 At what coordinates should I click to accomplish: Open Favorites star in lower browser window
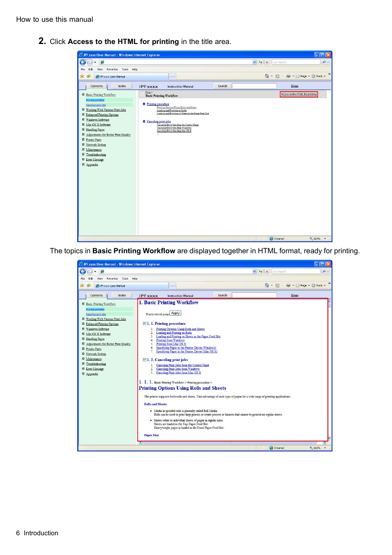[82, 285]
